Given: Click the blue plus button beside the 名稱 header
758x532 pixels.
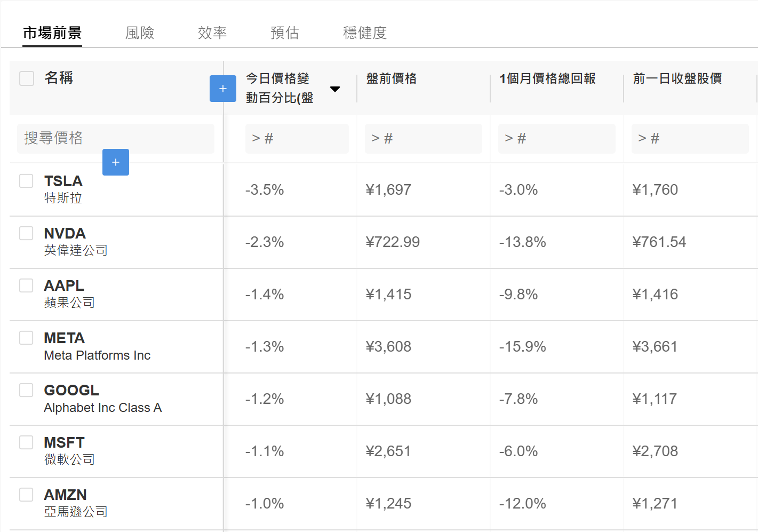Looking at the screenshot, I should (223, 89).
